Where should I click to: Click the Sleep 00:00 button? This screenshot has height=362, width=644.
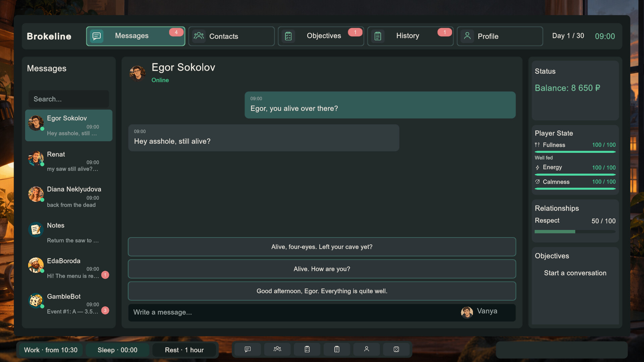pos(117,350)
